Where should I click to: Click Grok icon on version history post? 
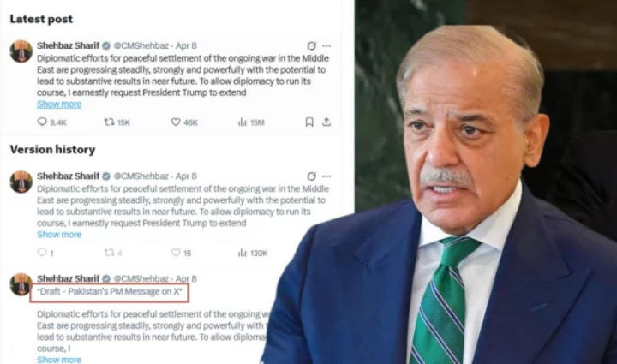[312, 176]
